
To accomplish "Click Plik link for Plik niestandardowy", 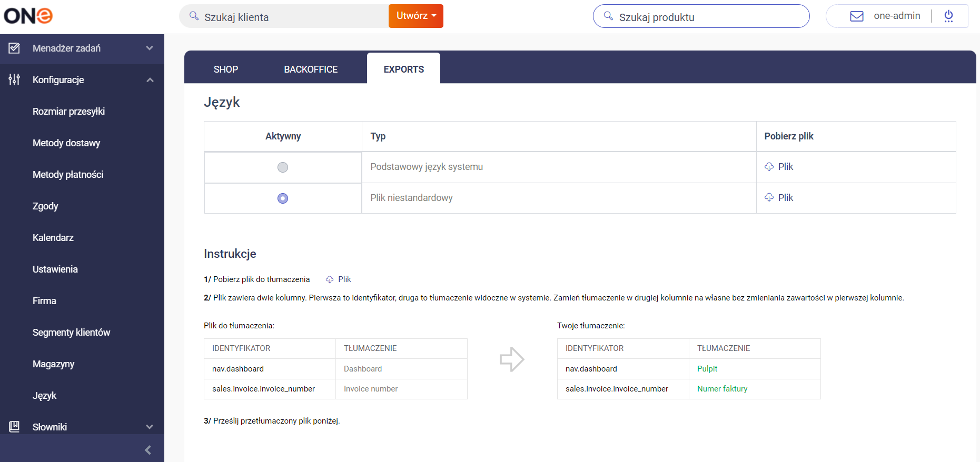I will pyautogui.click(x=785, y=198).
